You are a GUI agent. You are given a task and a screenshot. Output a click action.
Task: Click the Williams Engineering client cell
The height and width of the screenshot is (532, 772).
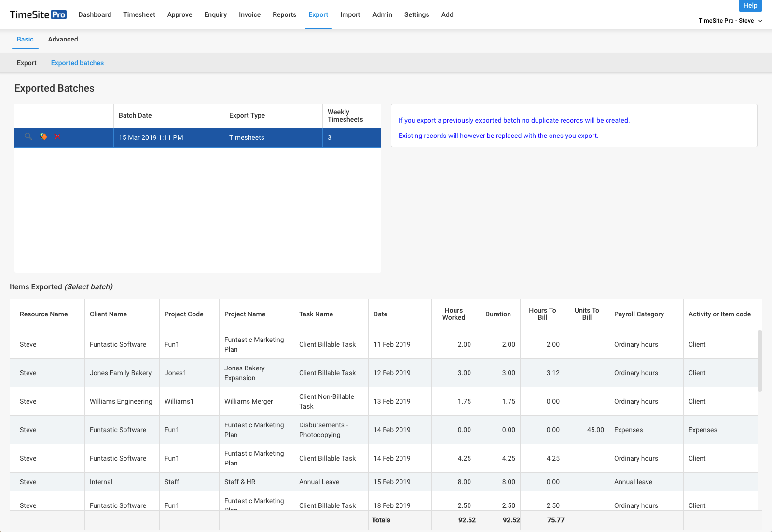coord(121,401)
